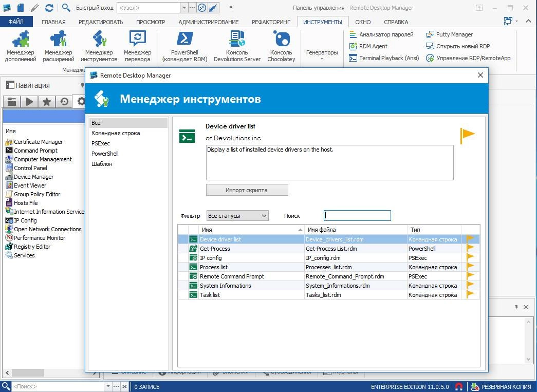Open Консоль Devolutions Server
This screenshot has width=537, height=392.
click(x=237, y=46)
